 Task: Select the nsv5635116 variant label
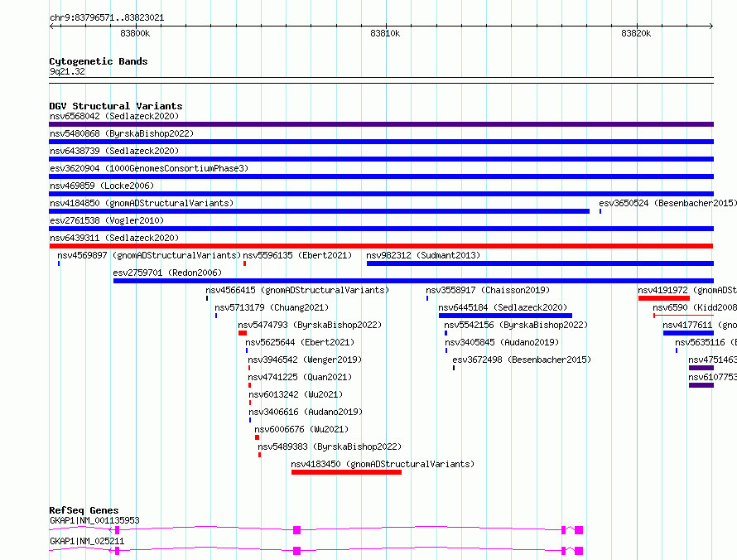706,342
